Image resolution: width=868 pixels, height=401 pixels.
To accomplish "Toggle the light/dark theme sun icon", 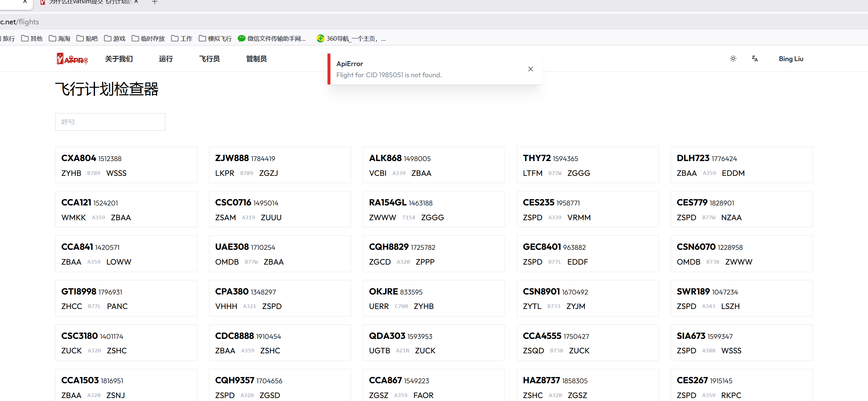I will click(733, 59).
